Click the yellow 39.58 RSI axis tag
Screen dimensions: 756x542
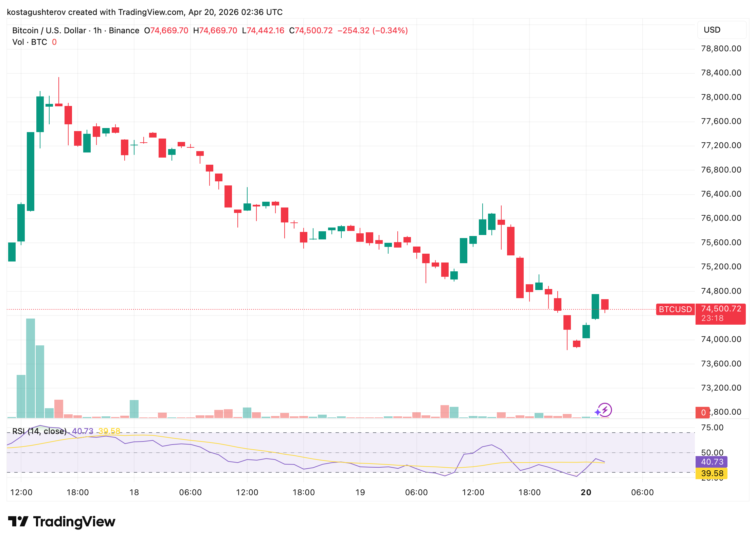pyautogui.click(x=712, y=473)
